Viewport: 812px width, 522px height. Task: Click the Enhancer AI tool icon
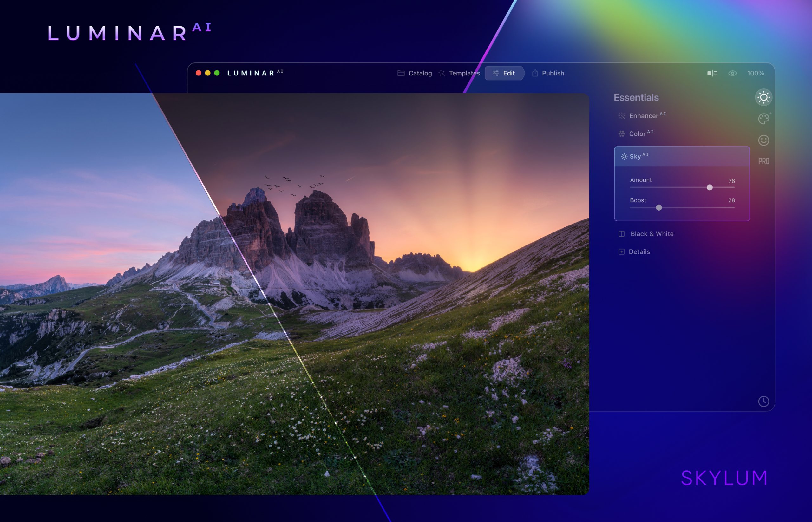622,115
